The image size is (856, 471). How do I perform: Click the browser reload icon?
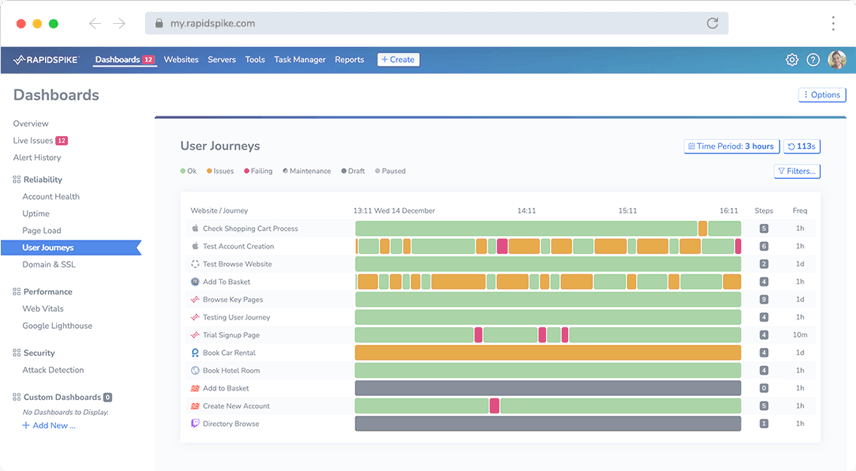coord(712,23)
